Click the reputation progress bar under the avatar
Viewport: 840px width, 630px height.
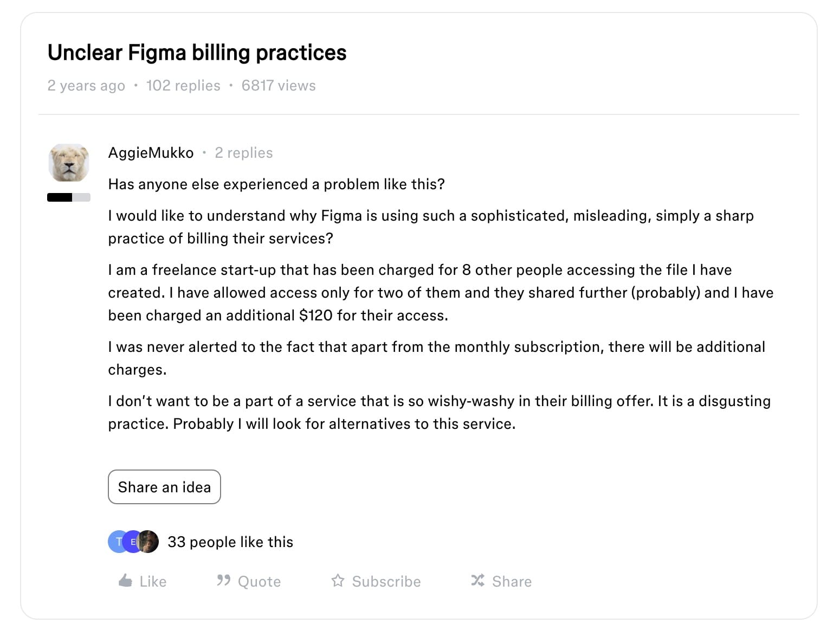point(69,196)
